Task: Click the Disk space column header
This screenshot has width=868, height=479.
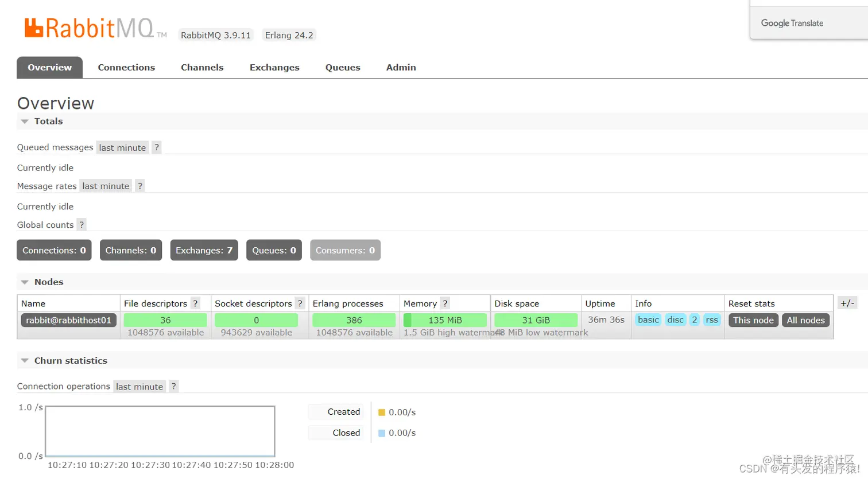Action: point(517,303)
